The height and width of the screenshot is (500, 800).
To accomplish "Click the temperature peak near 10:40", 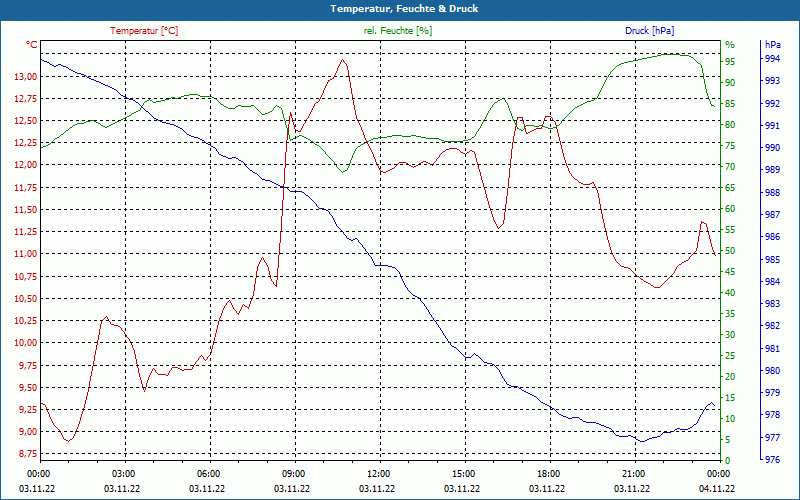I will point(342,60).
